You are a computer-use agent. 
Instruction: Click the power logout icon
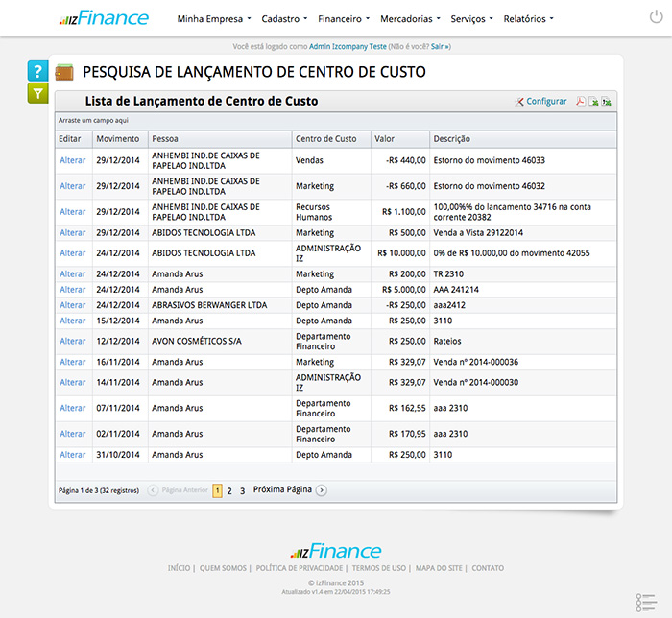656,18
